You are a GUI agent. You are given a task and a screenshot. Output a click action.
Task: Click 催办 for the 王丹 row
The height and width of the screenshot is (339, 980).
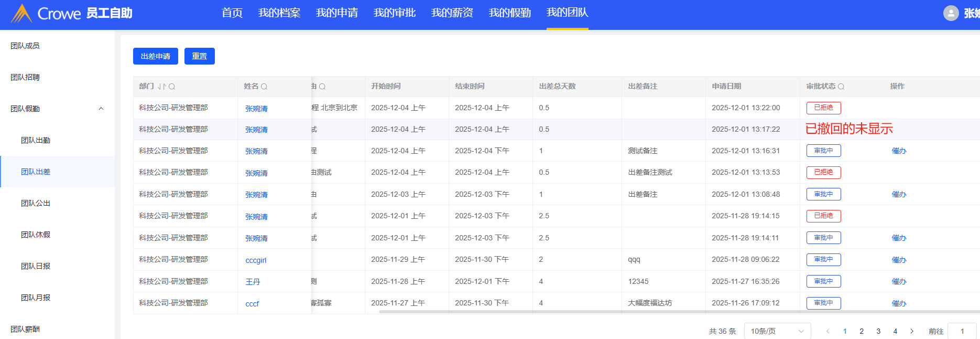[899, 282]
